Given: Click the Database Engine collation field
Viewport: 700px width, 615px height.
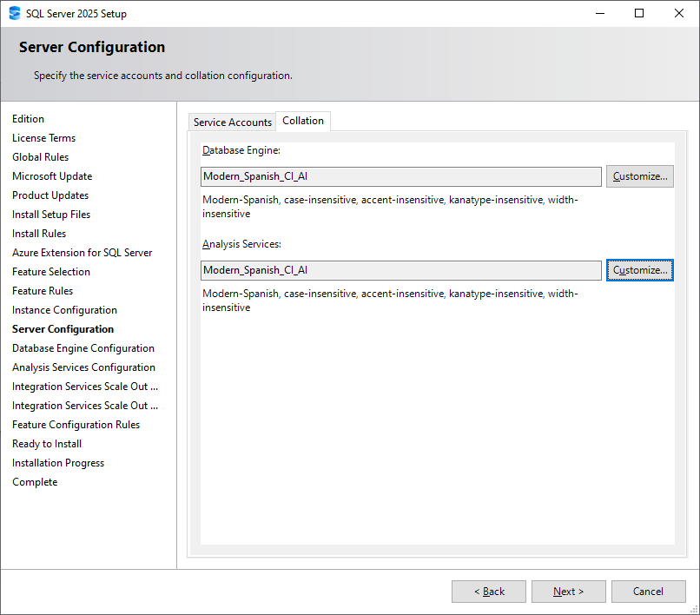Looking at the screenshot, I should 401,176.
